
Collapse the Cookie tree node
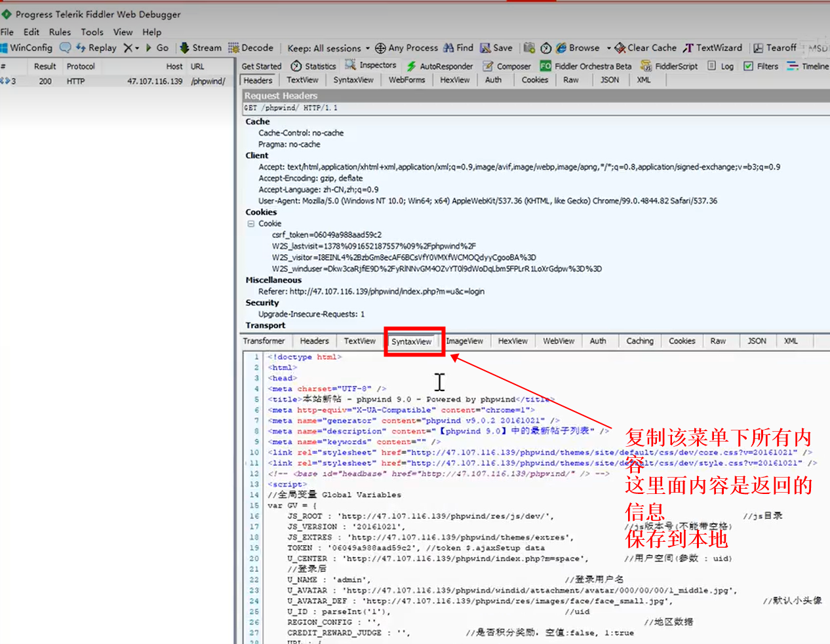point(250,223)
